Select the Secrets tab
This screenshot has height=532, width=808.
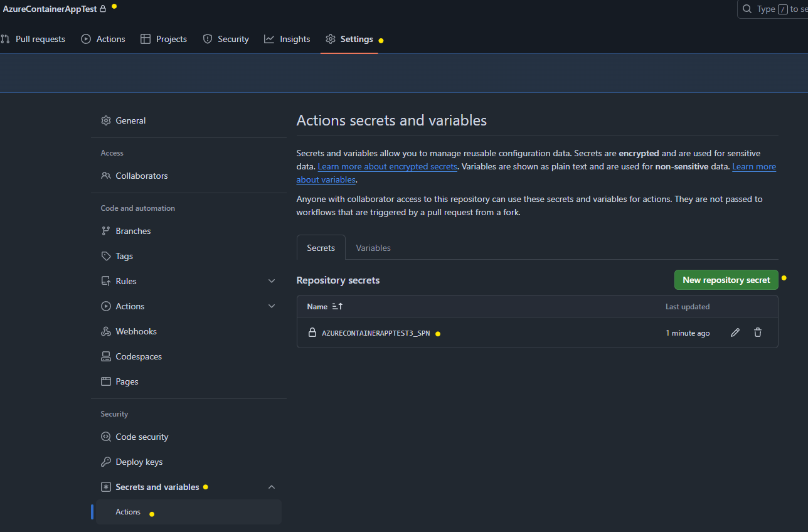321,248
